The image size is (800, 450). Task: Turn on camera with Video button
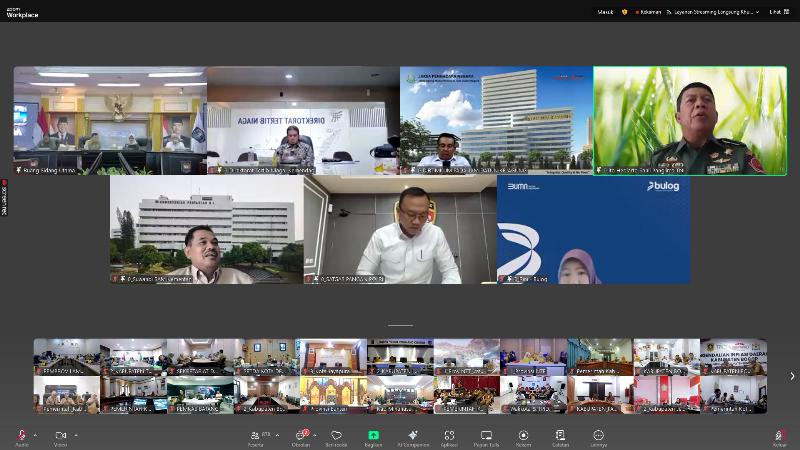[60, 436]
